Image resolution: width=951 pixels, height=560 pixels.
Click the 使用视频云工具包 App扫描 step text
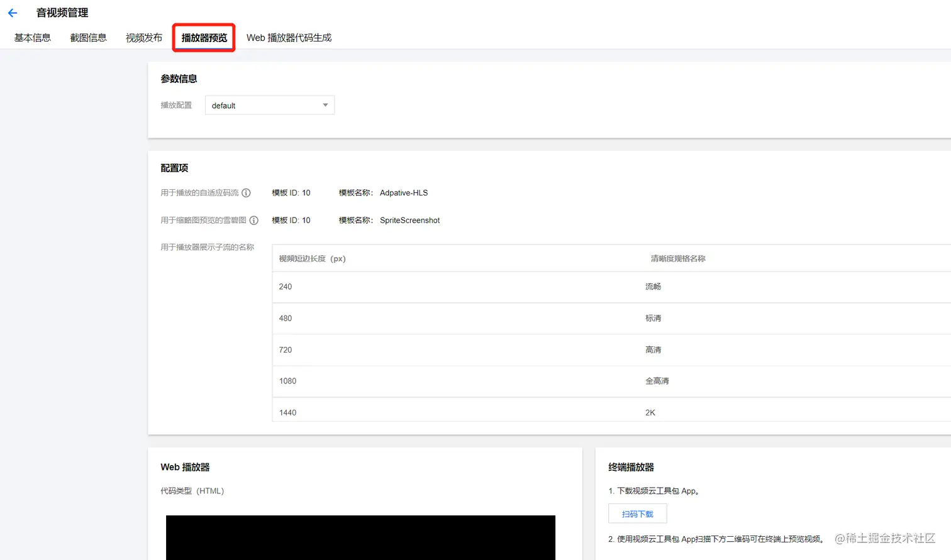click(716, 539)
